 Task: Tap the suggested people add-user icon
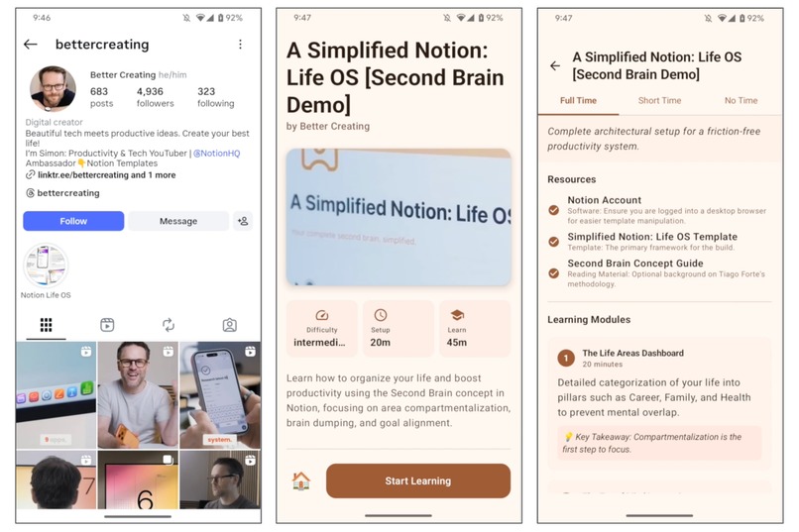point(243,221)
